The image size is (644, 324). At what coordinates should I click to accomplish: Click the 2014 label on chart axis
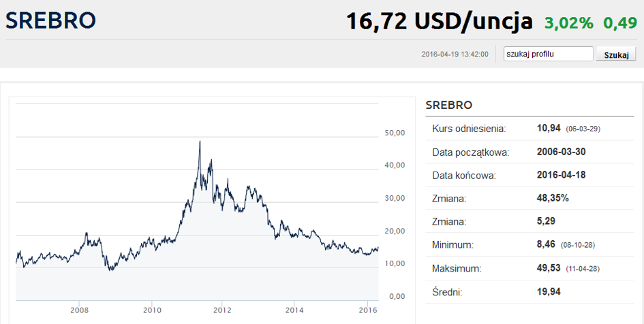[x=294, y=310]
